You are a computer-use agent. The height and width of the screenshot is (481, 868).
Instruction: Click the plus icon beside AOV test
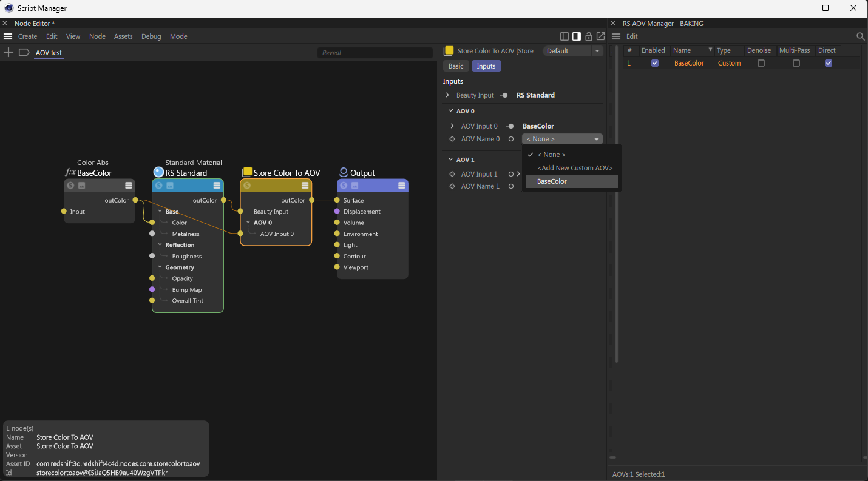[8, 53]
